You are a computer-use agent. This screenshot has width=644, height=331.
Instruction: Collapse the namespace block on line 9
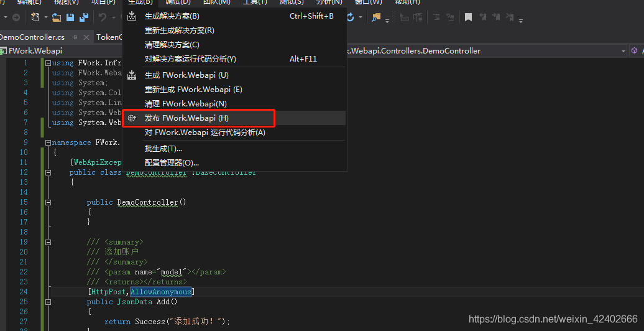pyautogui.click(x=48, y=142)
